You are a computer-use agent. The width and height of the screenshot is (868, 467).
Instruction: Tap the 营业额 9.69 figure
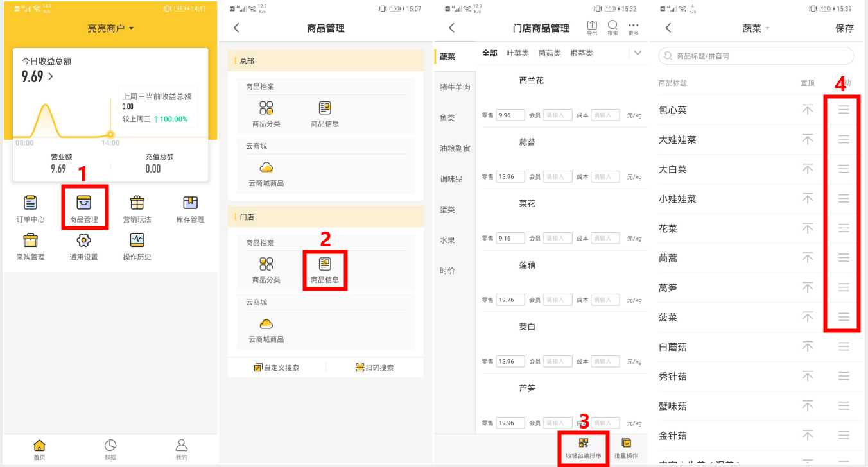click(x=58, y=169)
